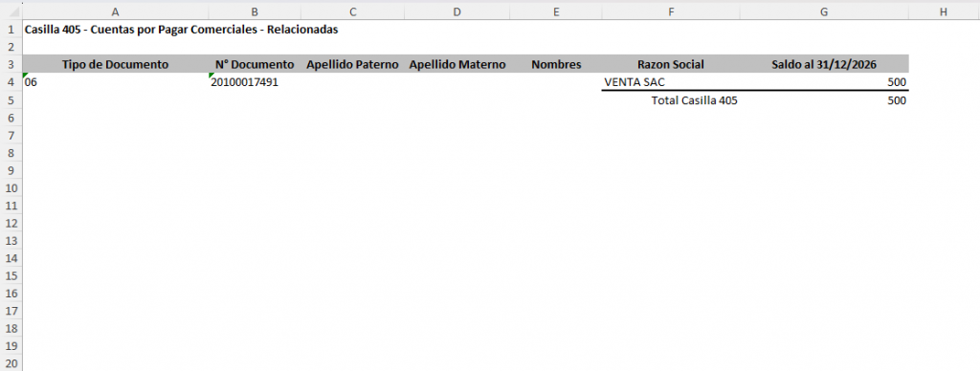Click the Casilla 405 title cell

click(x=115, y=30)
